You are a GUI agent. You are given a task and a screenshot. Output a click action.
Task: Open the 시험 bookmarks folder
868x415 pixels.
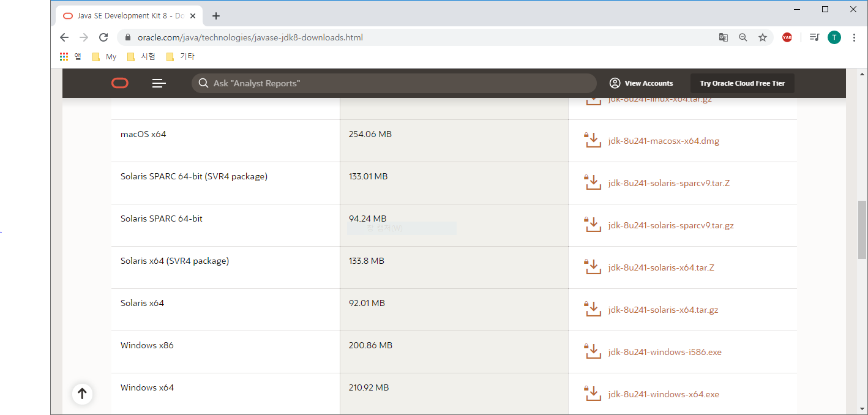click(141, 56)
